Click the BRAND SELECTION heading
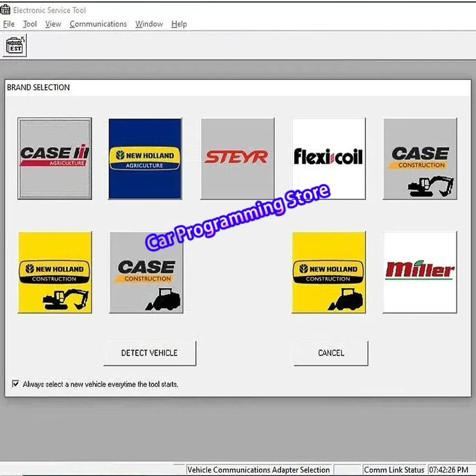The image size is (476, 476). [x=38, y=87]
